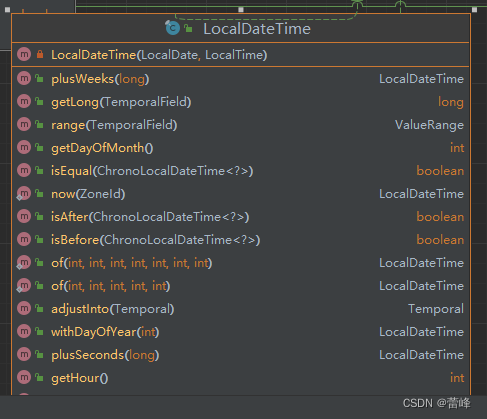Click method icon next to isEqual
487x419 pixels.
(24, 170)
